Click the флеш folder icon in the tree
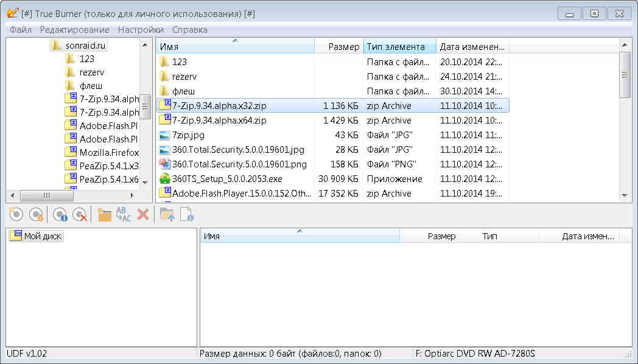The image size is (638, 364). pos(71,85)
